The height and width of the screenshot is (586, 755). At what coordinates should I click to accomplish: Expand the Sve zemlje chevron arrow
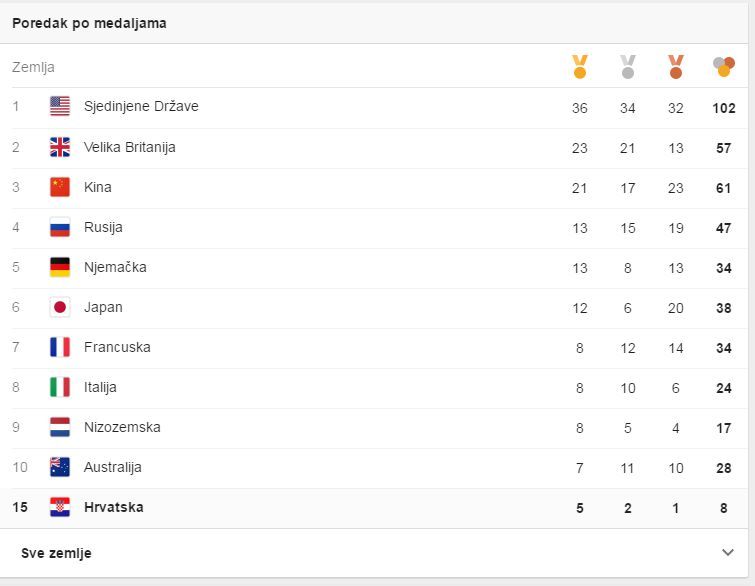point(727,552)
